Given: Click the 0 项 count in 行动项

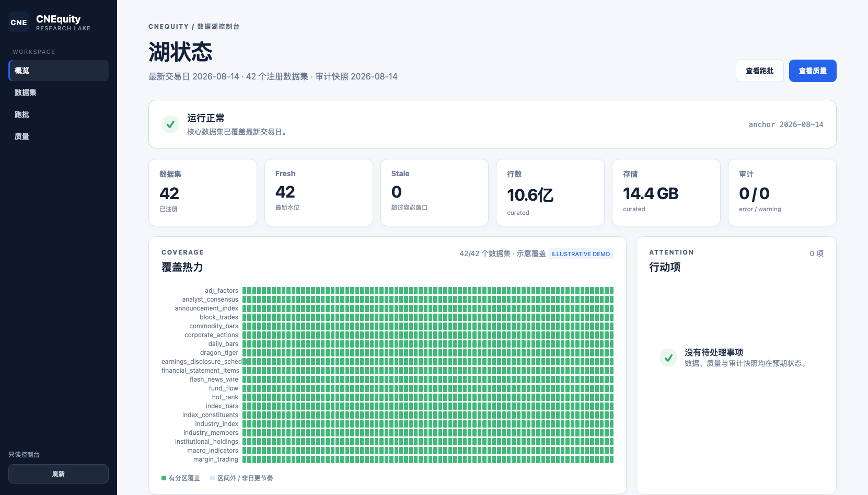Looking at the screenshot, I should (x=817, y=254).
